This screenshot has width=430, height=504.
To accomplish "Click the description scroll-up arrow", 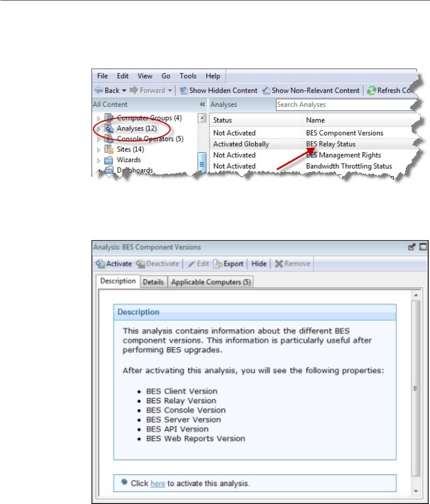I will click(x=416, y=295).
